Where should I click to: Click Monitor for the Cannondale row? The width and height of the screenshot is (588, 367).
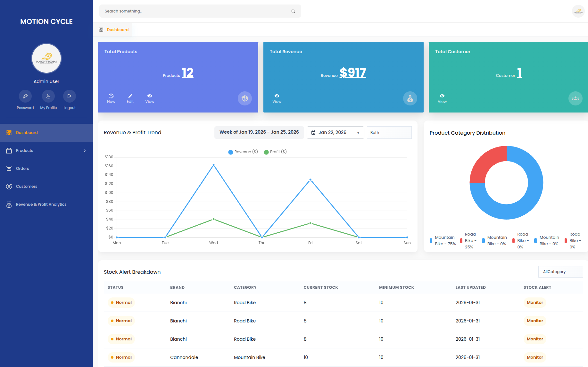pyautogui.click(x=534, y=357)
